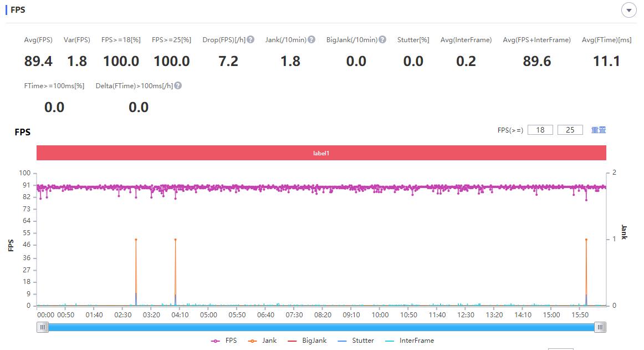Hide the BigJank series in the legend
The image size is (644, 350).
point(307,341)
